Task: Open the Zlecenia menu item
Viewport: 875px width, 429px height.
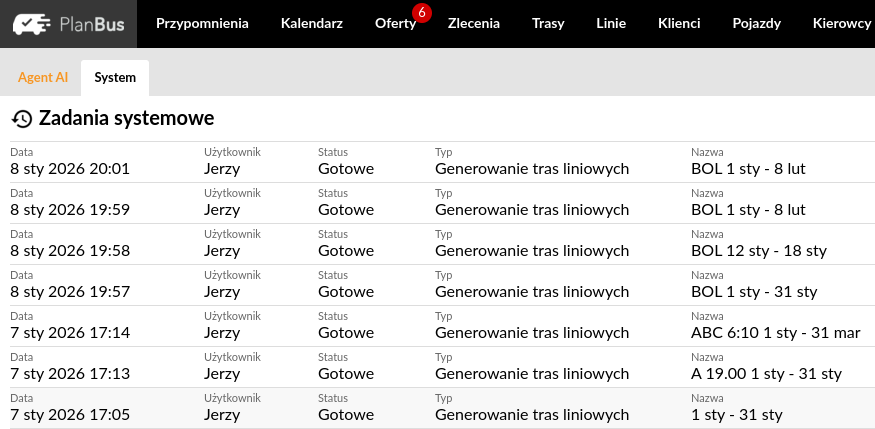Action: 474,24
